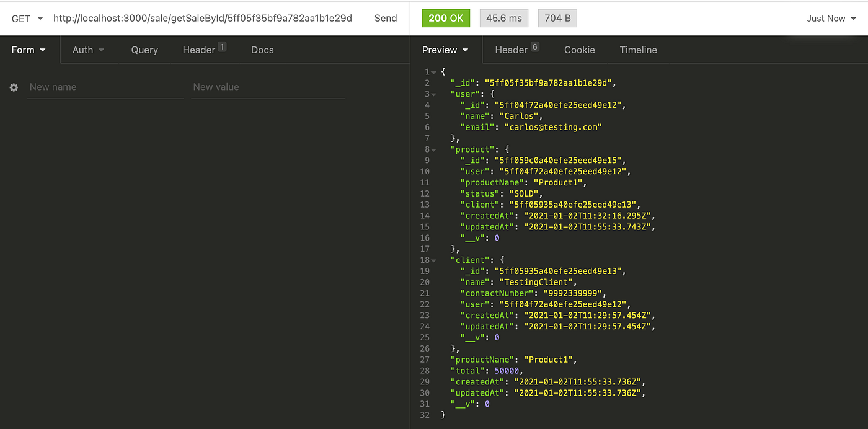Screen dimensions: 868x429
Task: View the Timeline tab
Action: point(638,50)
